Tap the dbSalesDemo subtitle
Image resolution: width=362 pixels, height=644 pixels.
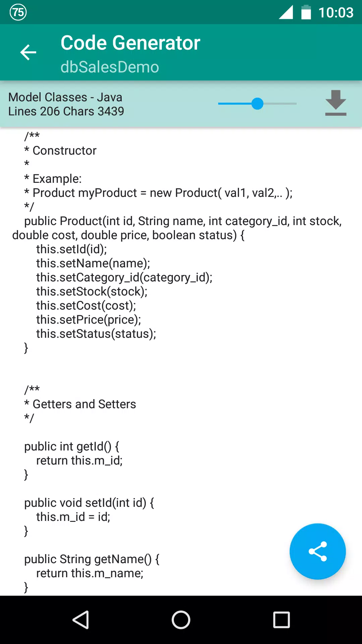(110, 67)
